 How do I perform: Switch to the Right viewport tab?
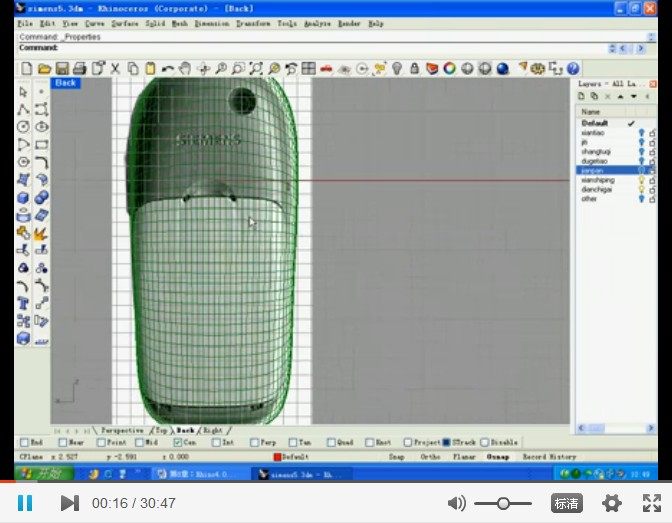[x=213, y=430]
